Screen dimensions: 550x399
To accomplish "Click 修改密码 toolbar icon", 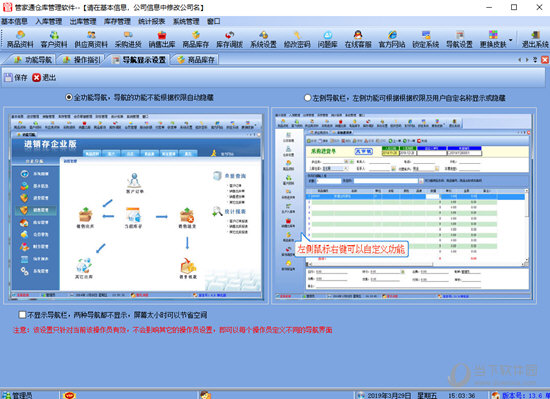I will (297, 39).
